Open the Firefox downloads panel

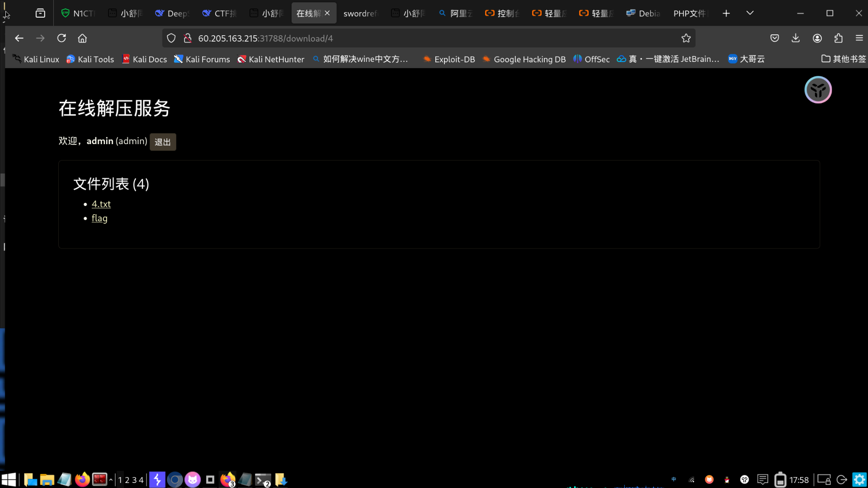(x=796, y=38)
